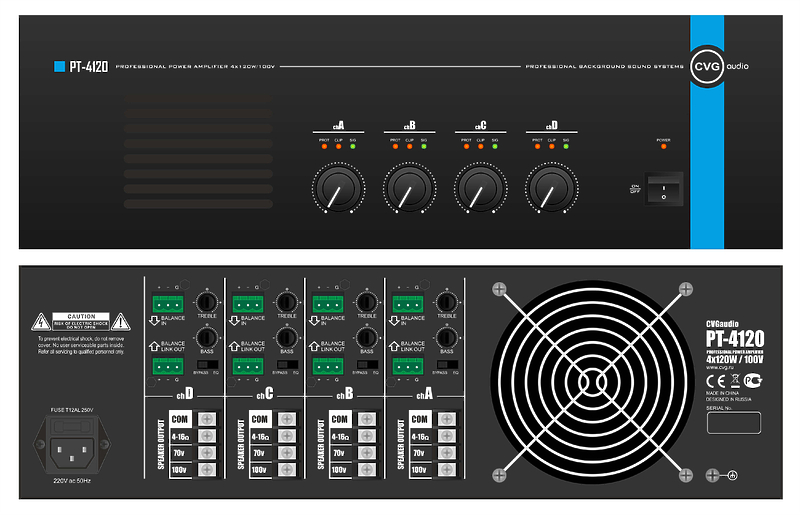Image resolution: width=800 pixels, height=515 pixels.
Task: Click the chD BALANCE IN green connector
Action: (x=167, y=302)
